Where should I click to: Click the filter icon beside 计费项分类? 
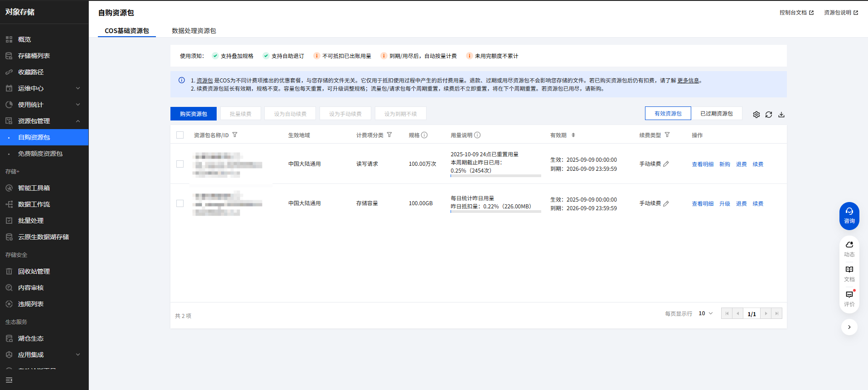(x=389, y=135)
